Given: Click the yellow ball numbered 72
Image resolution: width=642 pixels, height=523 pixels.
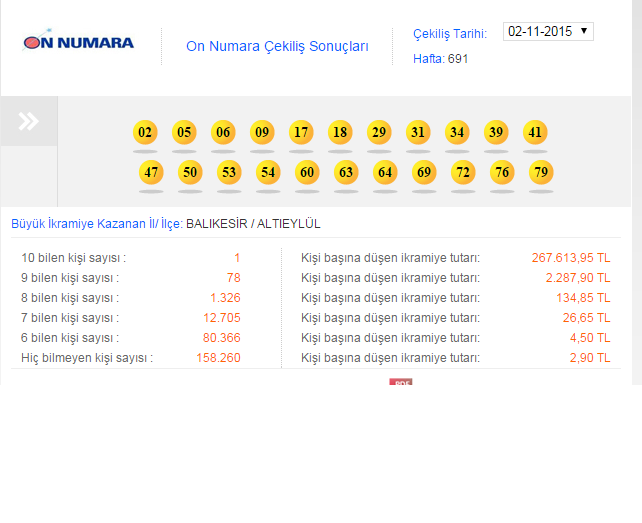Looking at the screenshot, I should pos(463,172).
